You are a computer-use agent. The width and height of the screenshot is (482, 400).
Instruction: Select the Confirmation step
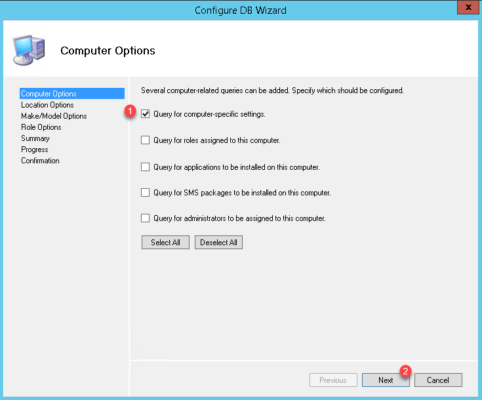click(40, 161)
